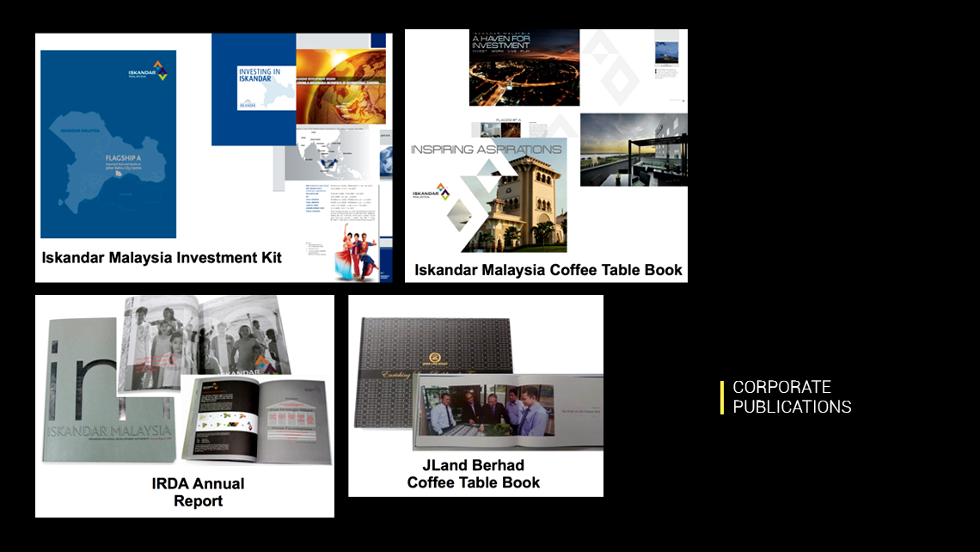Viewport: 980px width, 552px height.
Task: Click the grey diamond pattern graphic
Action: coord(611,69)
